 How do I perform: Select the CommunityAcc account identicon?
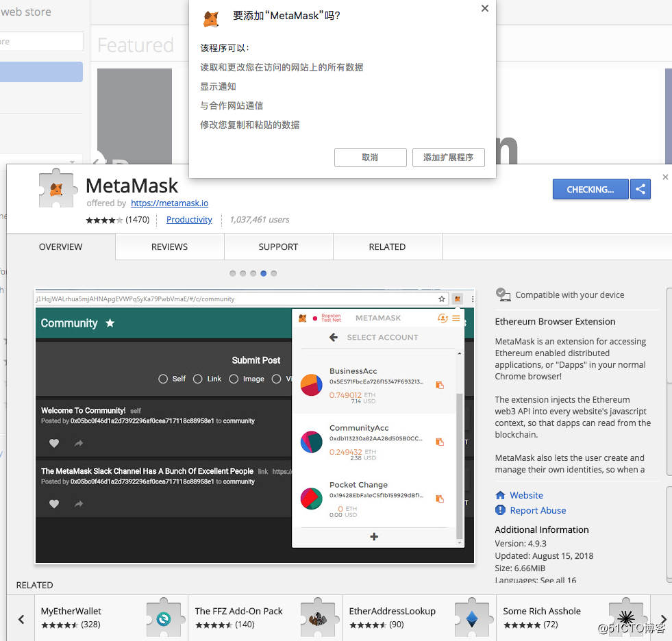pyautogui.click(x=312, y=442)
